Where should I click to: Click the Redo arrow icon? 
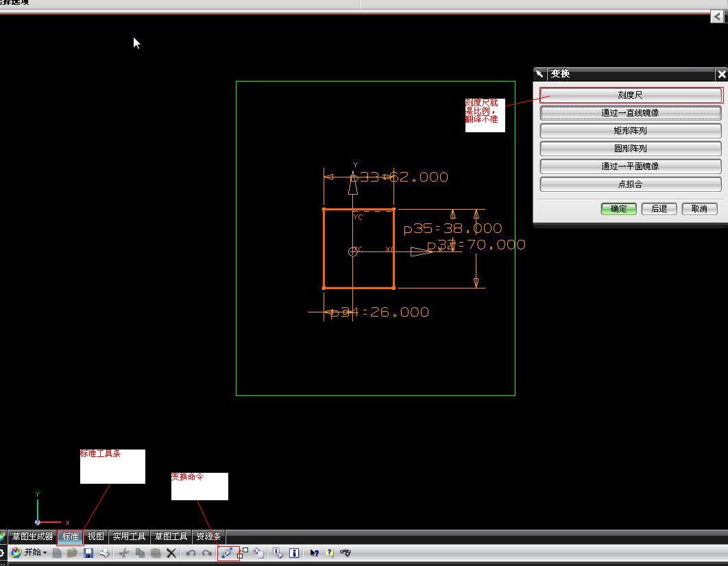[x=207, y=553]
